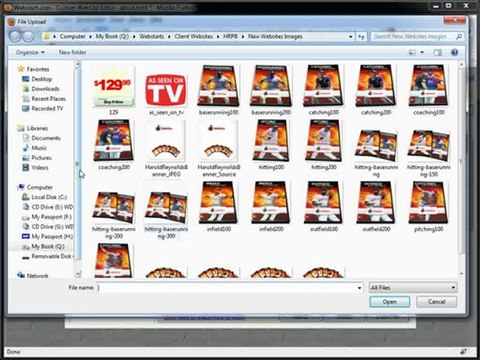Select Videos library in navigation pane
The height and width of the screenshot is (360, 480).
[40, 167]
